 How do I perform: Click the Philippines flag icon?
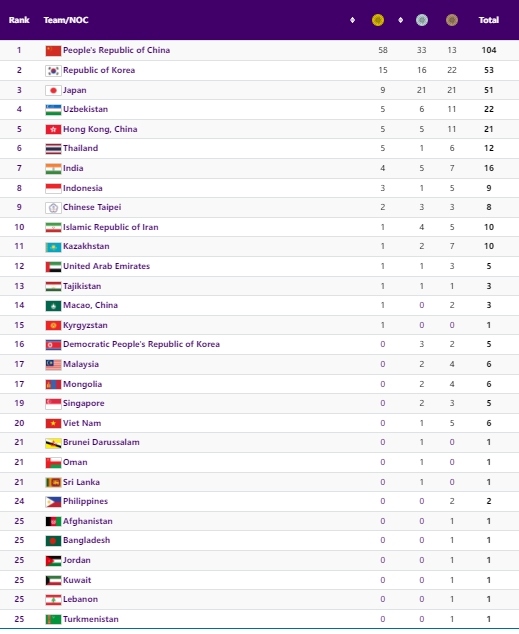(x=53, y=502)
